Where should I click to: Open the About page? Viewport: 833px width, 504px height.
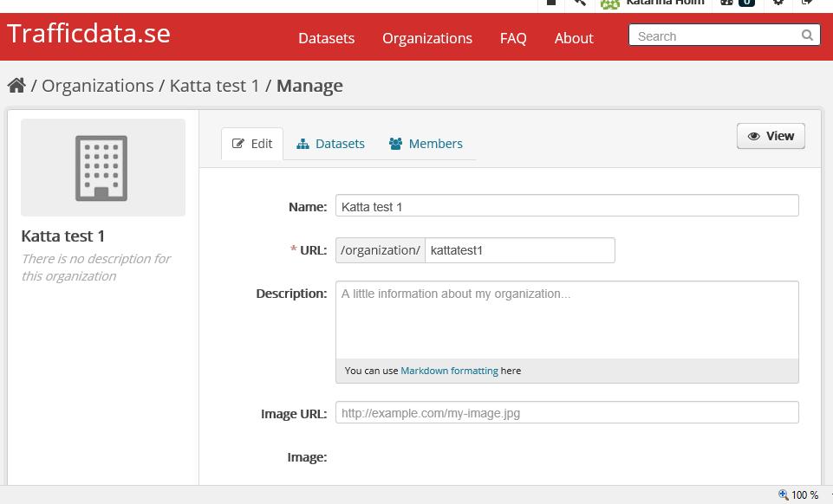(x=574, y=38)
